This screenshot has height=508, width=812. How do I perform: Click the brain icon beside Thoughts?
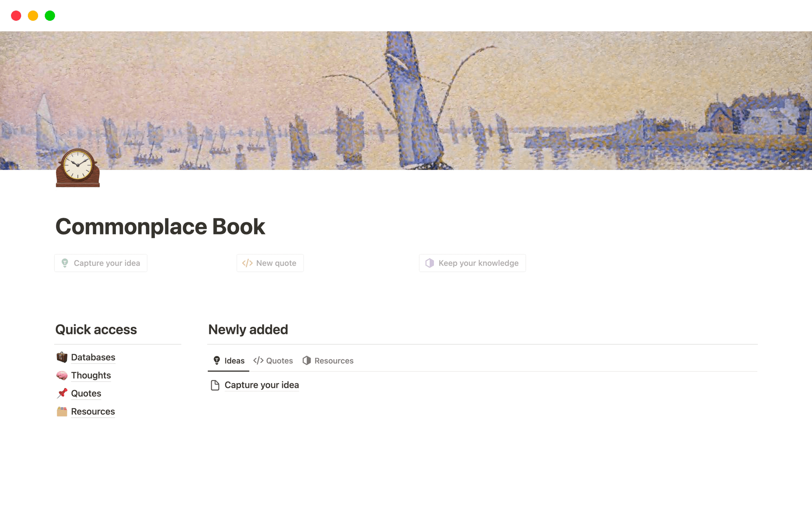coord(62,375)
